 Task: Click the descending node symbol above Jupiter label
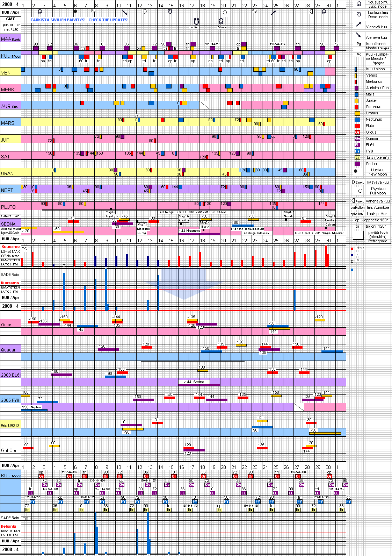pyautogui.click(x=196, y=21)
